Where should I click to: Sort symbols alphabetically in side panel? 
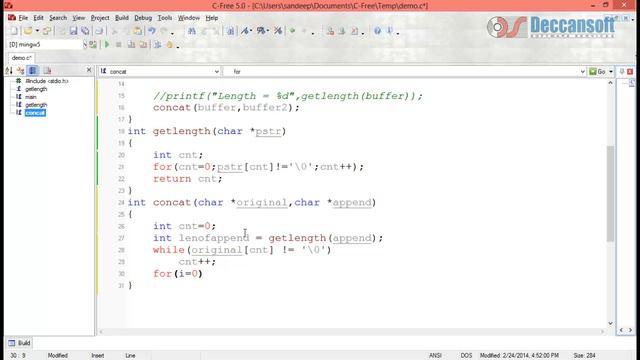9,71
